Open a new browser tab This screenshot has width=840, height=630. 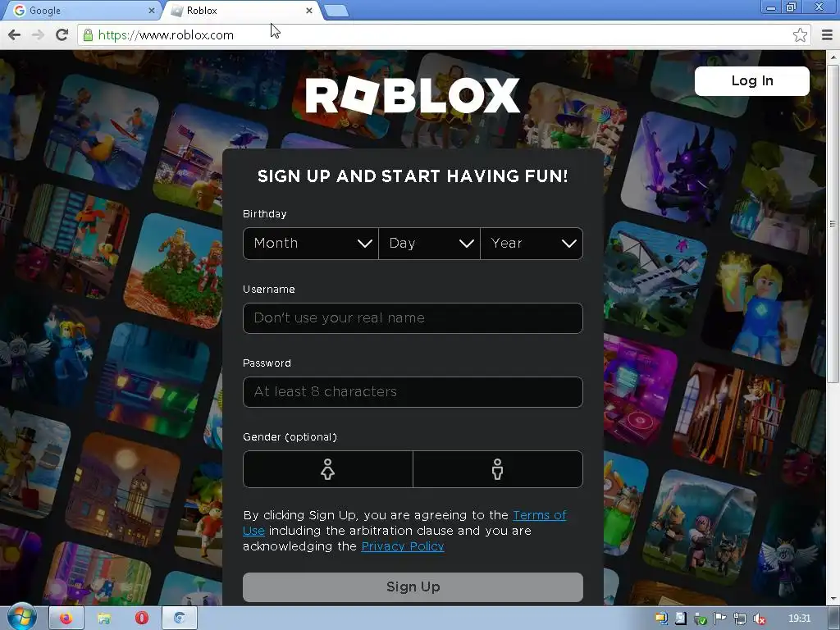336,10
